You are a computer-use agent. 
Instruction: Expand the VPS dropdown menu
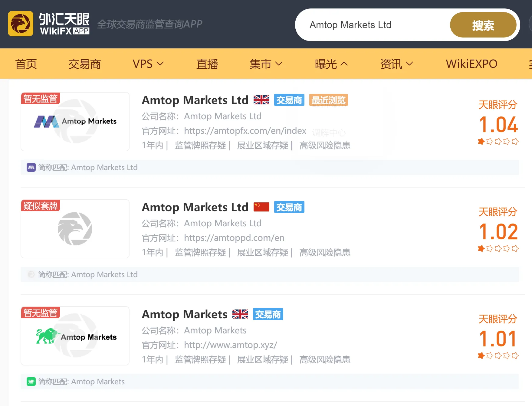click(x=148, y=64)
